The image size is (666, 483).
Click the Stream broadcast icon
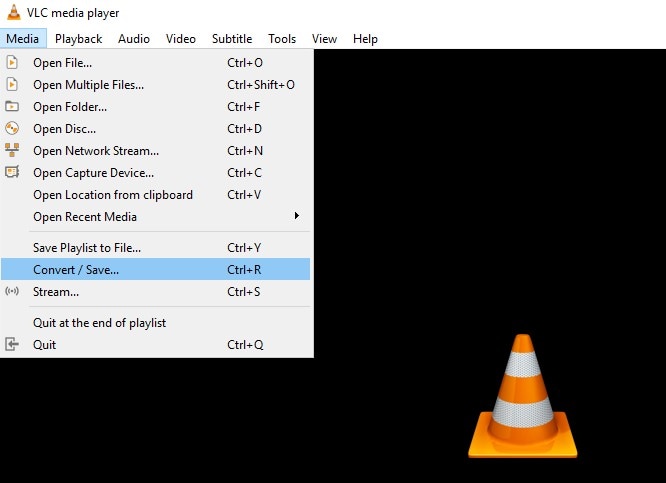click(x=12, y=291)
